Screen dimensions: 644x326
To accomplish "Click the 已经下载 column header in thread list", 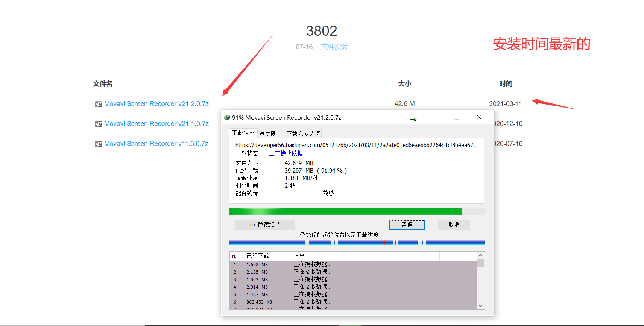I will coord(267,256).
